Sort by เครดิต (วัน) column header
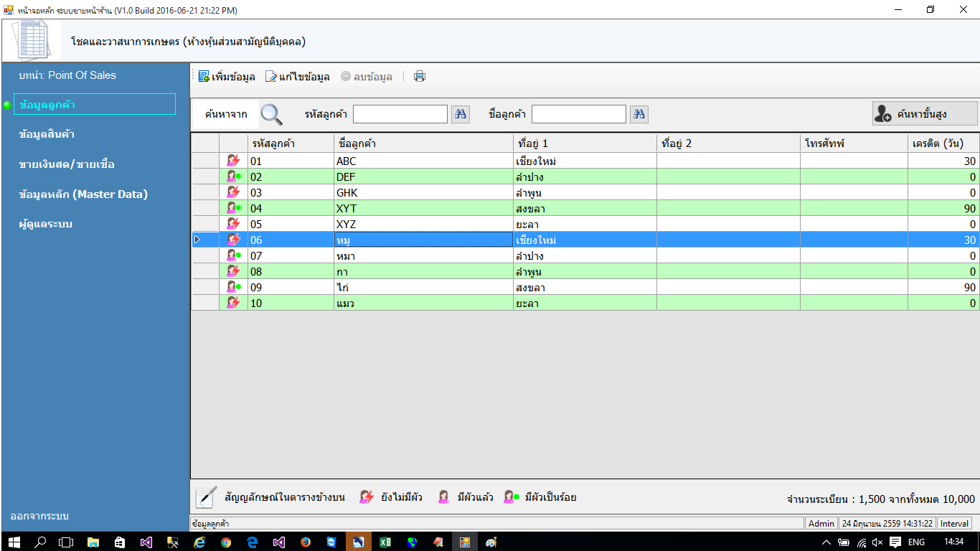 pyautogui.click(x=942, y=143)
